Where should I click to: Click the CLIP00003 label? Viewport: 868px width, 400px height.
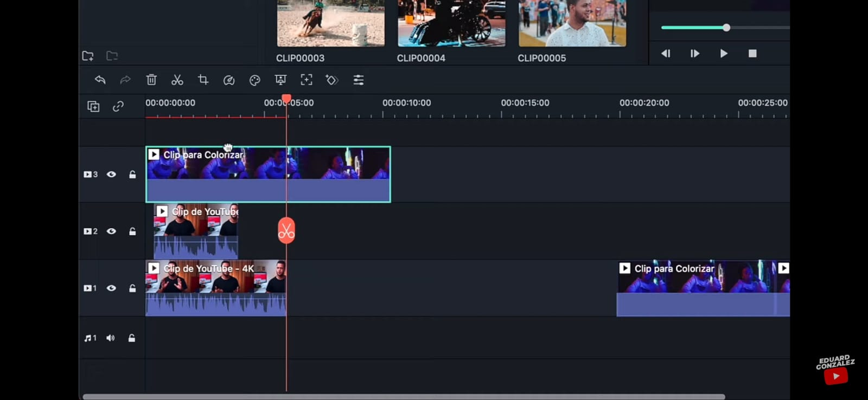[300, 58]
